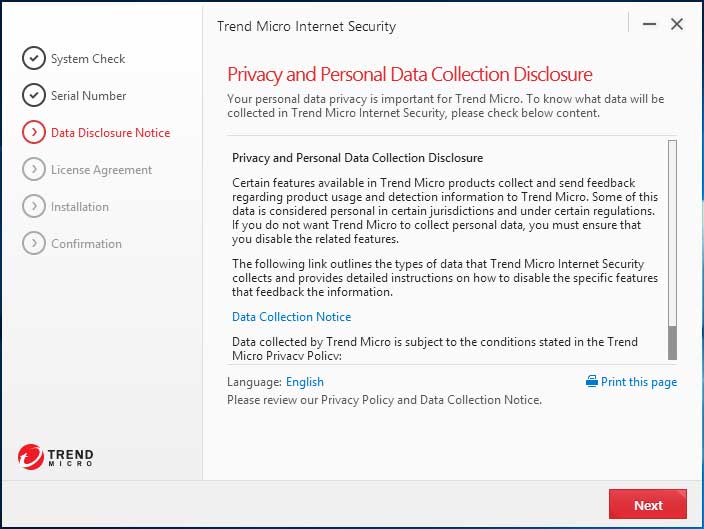Select the Installation step label
Image resolution: width=704 pixels, height=529 pixels.
[x=80, y=207]
